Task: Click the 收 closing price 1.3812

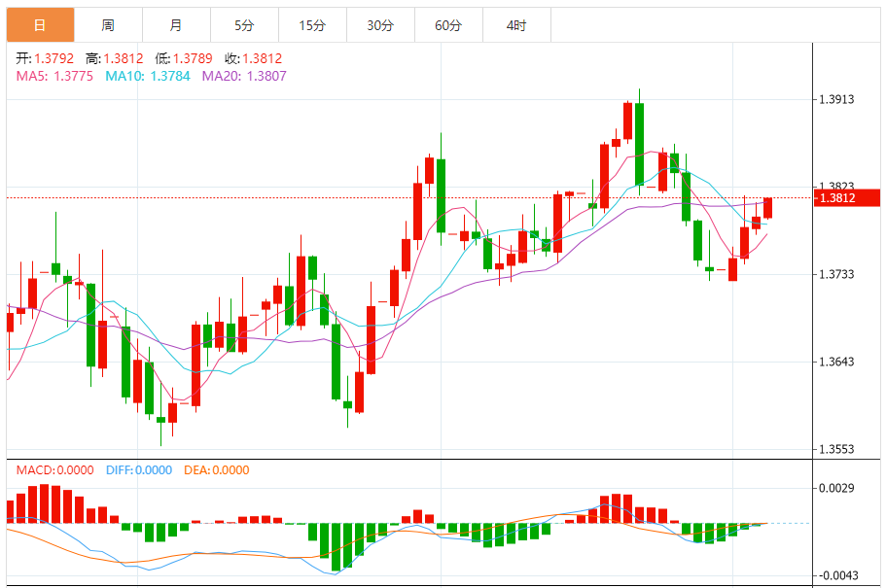Action: click(x=253, y=58)
